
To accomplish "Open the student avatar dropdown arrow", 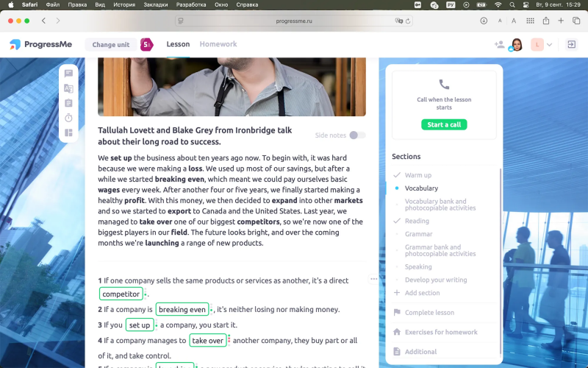I will pyautogui.click(x=549, y=45).
